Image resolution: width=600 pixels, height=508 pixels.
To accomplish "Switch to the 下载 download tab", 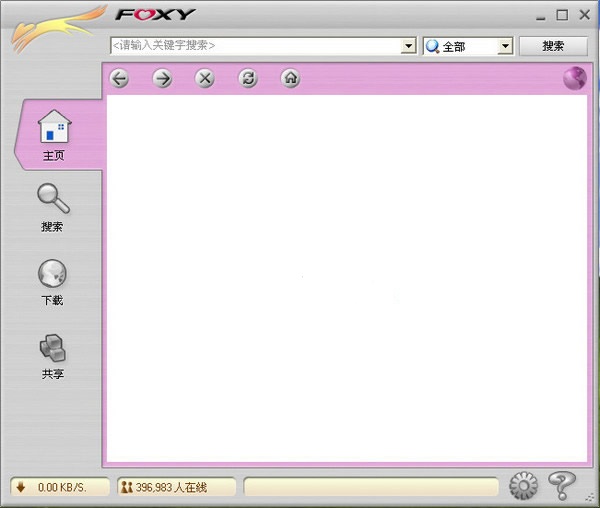I will click(52, 282).
